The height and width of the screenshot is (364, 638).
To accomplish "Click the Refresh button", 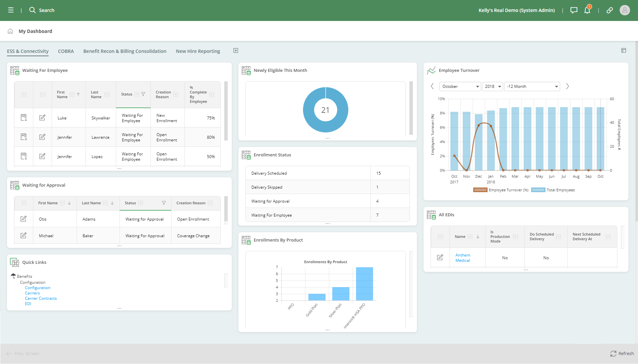I will coord(622,353).
